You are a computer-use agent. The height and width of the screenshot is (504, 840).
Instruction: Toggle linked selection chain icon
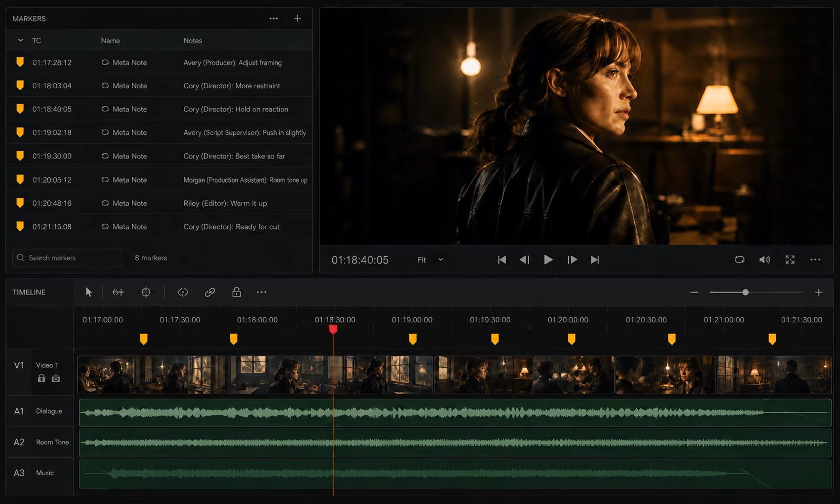pyautogui.click(x=210, y=292)
